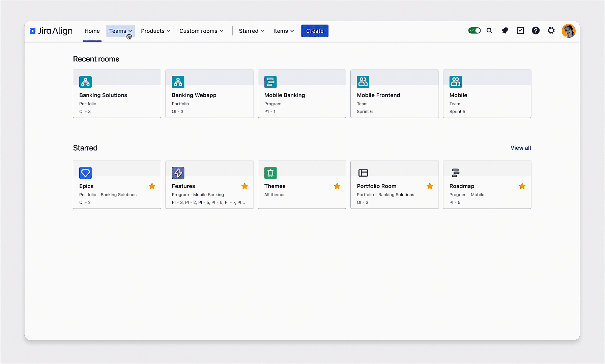Click the help question mark icon
Screen dimensions: 605x364
536,30
